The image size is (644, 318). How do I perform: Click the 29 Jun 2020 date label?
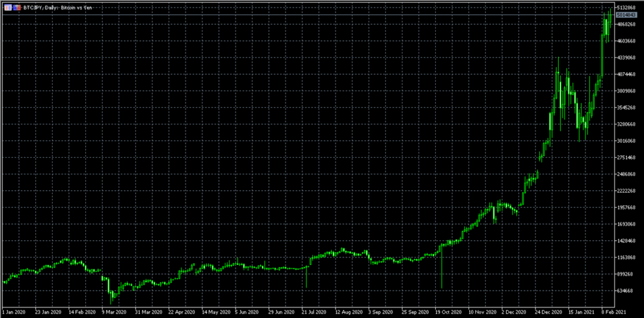281,313
